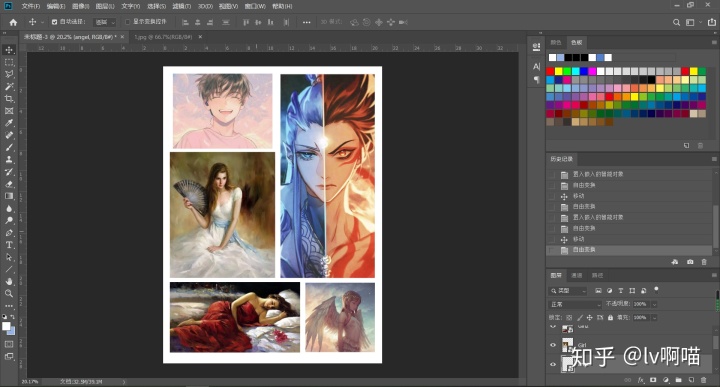Screen dimensions: 720x387
Task: Select the Crop tool
Action: point(9,99)
